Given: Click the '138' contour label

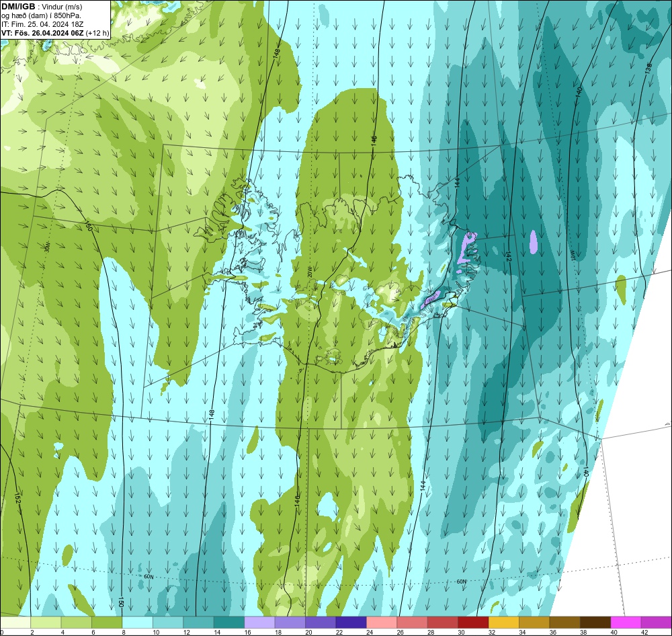Looking at the screenshot, I should pos(648,68).
